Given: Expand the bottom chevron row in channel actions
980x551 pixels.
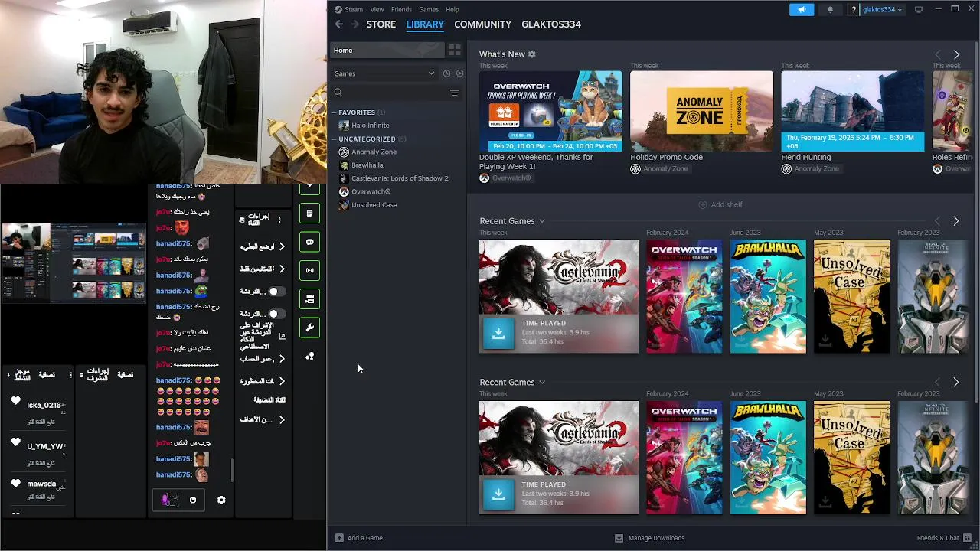Looking at the screenshot, I should tap(282, 419).
